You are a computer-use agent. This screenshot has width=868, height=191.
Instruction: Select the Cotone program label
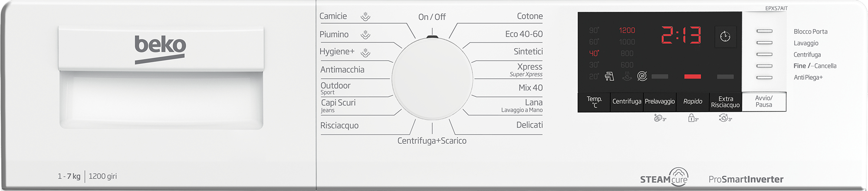pos(529,16)
